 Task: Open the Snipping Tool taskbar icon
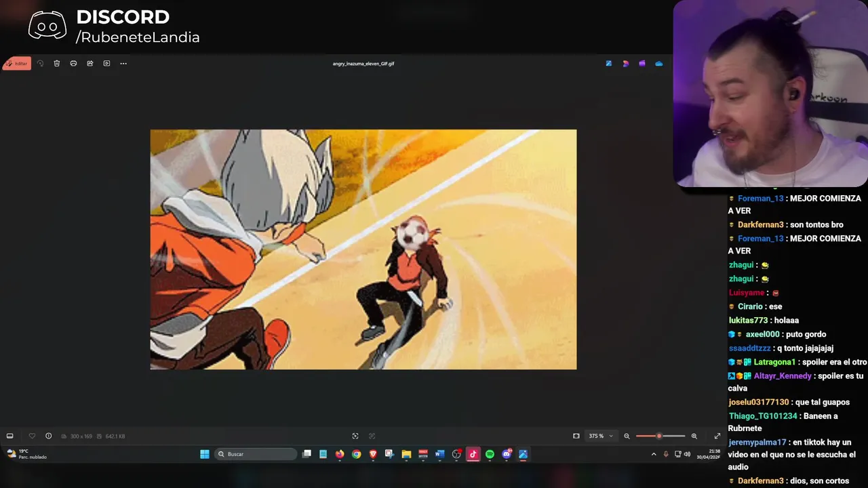point(389,454)
